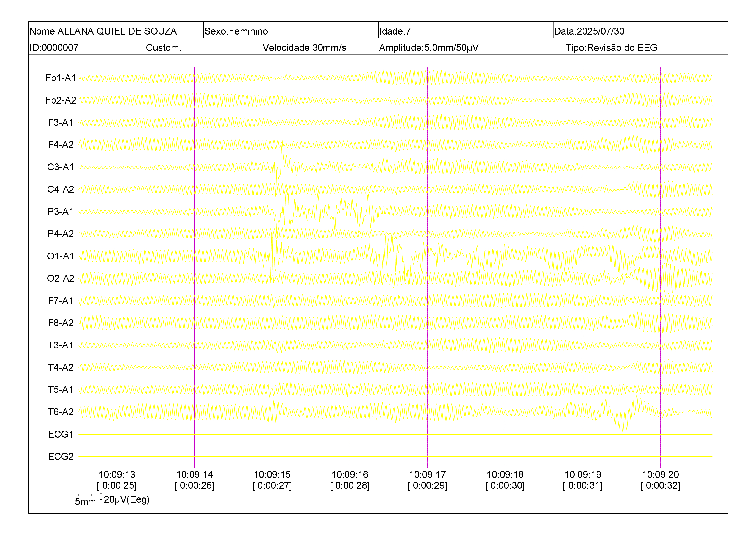This screenshot has width=756, height=535.
Task: Click the elapsed time '[ 0:00:27]'
Action: [272, 486]
